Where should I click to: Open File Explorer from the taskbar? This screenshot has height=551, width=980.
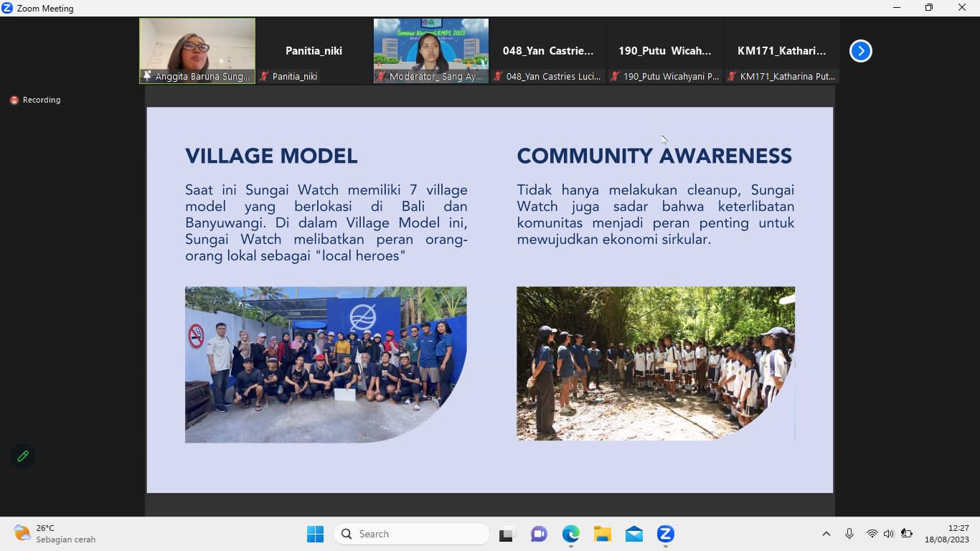click(602, 534)
